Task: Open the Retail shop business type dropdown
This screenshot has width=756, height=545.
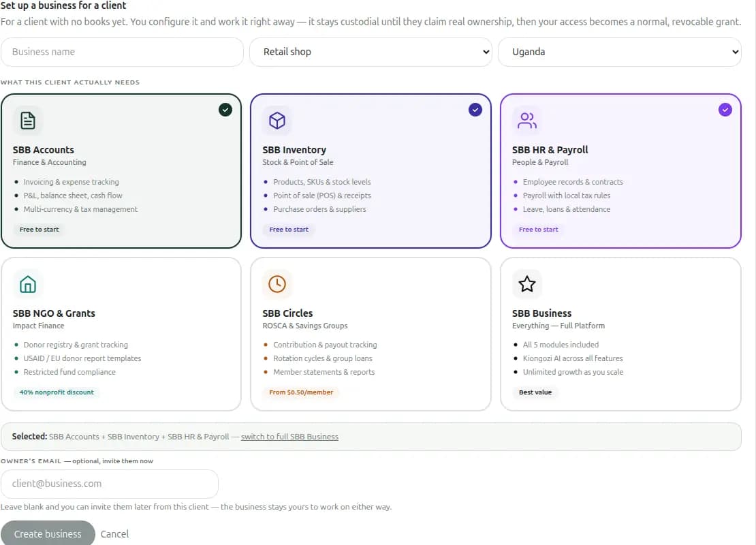Action: coord(371,52)
